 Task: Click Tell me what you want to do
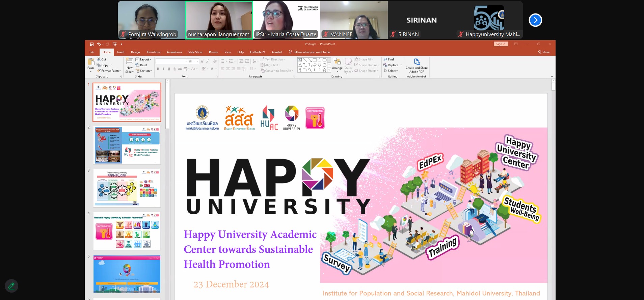coord(309,52)
